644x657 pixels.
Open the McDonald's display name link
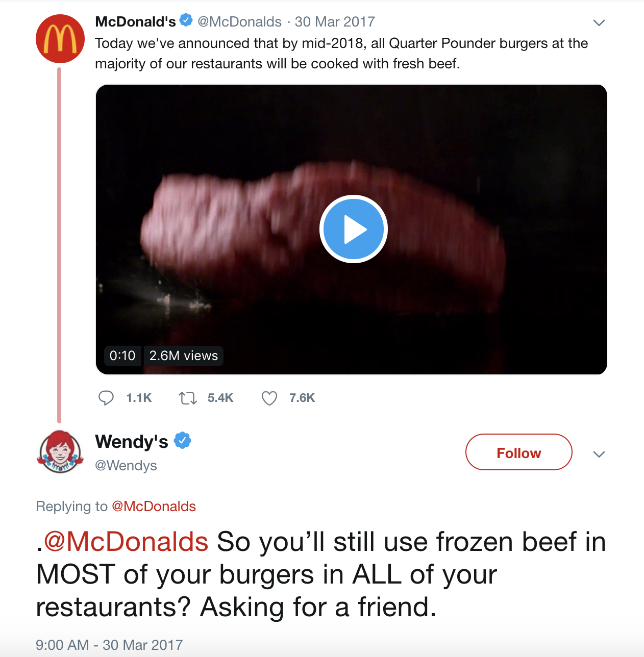pos(135,21)
